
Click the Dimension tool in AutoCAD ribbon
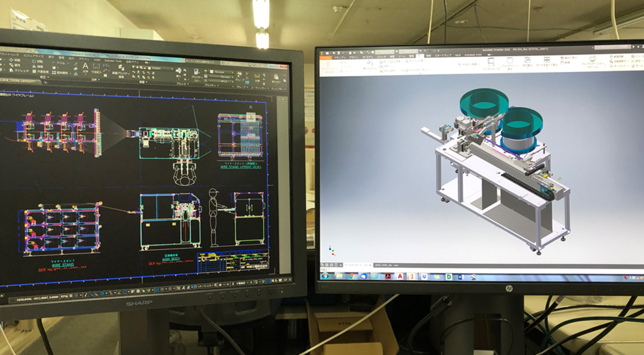(x=97, y=67)
